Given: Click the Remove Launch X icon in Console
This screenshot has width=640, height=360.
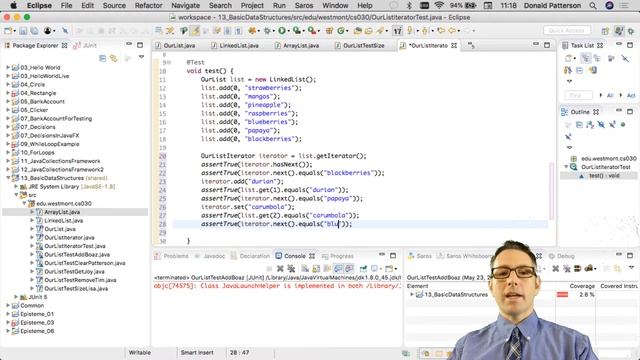Looking at the screenshot, I should tap(280, 269).
